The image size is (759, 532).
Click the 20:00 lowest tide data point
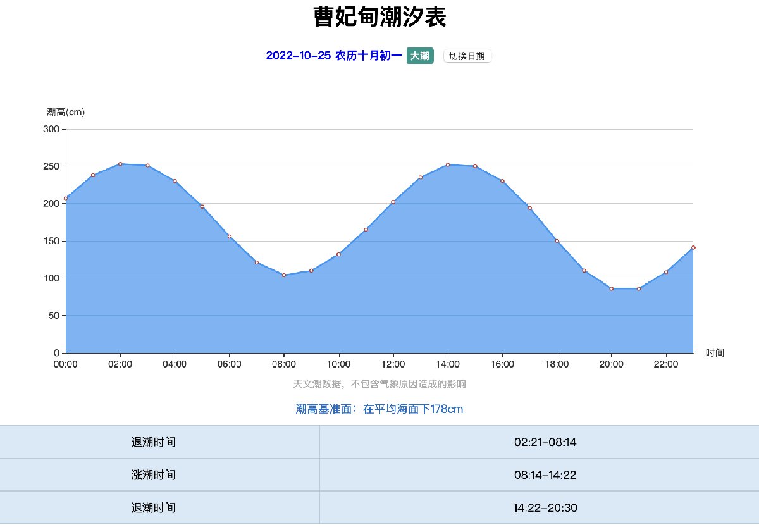click(612, 288)
